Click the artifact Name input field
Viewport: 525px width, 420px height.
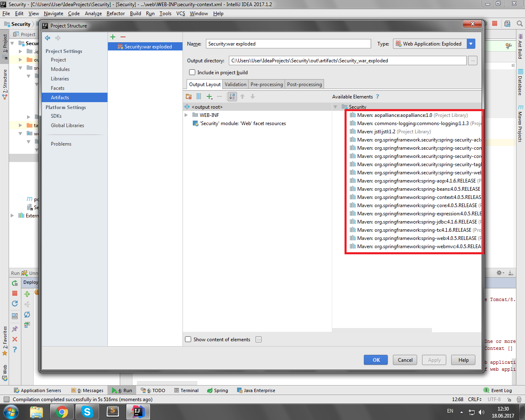[288, 44]
